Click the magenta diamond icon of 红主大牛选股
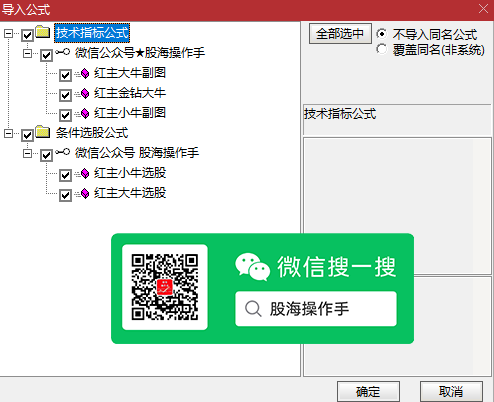 point(85,193)
